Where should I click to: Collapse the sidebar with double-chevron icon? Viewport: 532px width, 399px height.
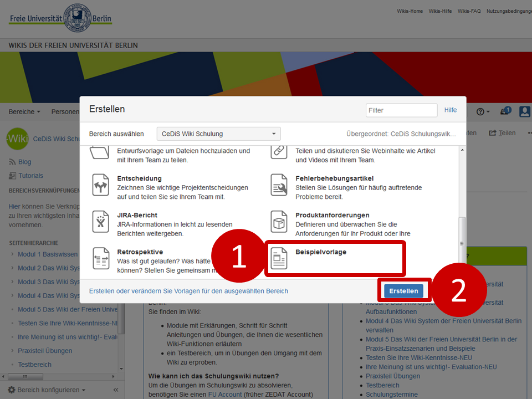pos(116,390)
